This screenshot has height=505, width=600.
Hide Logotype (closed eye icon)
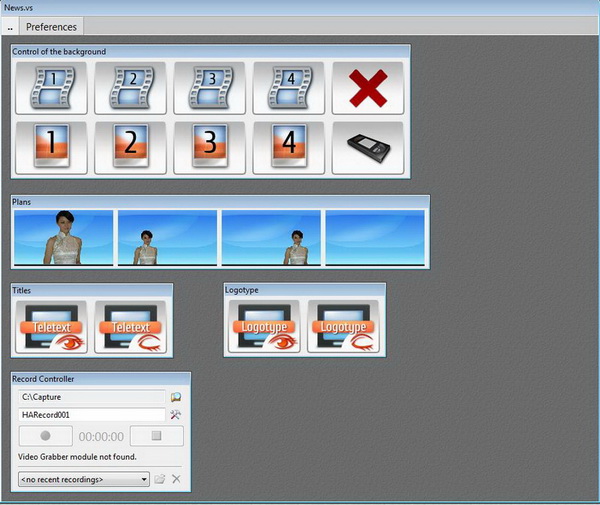[x=343, y=326]
